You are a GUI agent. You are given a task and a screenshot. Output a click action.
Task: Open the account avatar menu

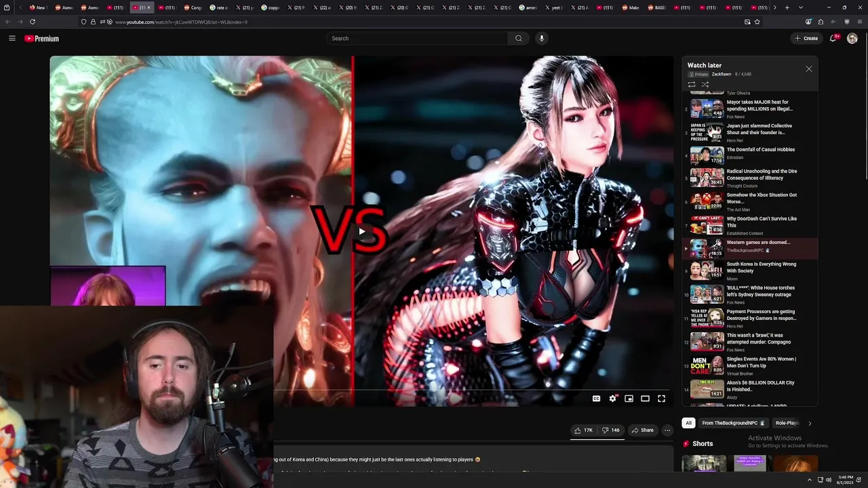[x=852, y=39]
